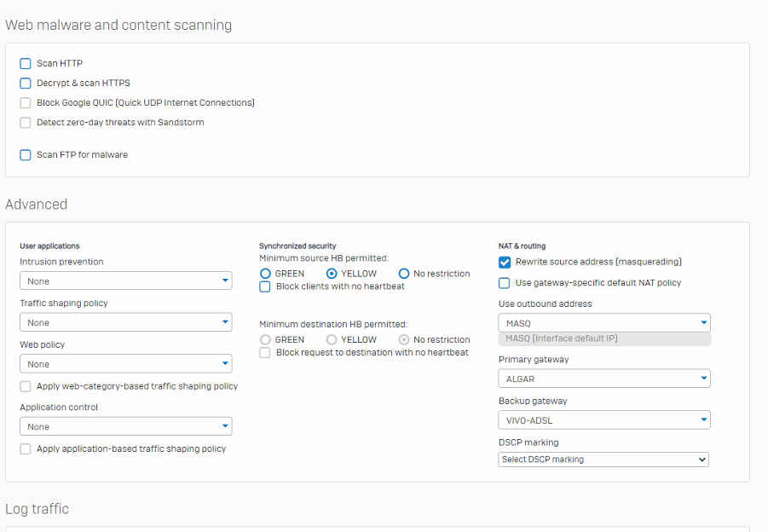Tick Block clients with no heartbeat
768x532 pixels.
coord(264,286)
